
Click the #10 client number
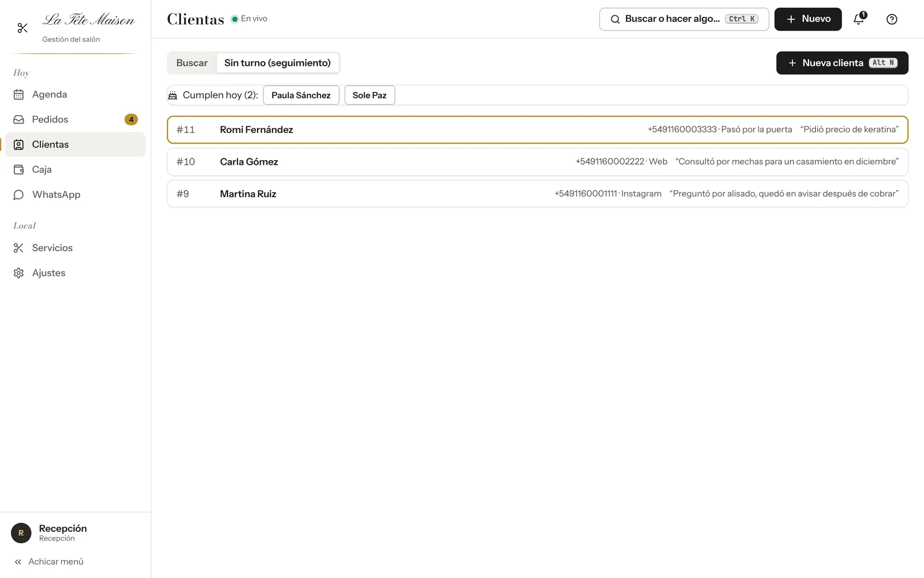(x=186, y=162)
